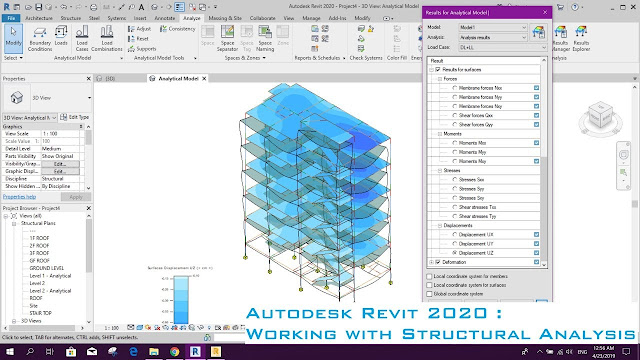Open the Massing & Site tab

click(225, 18)
